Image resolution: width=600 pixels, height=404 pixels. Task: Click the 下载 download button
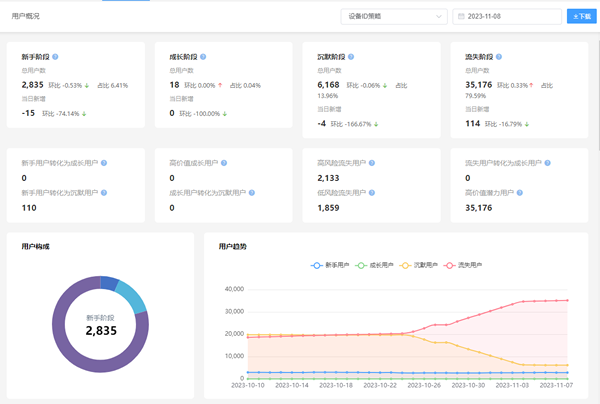click(582, 16)
